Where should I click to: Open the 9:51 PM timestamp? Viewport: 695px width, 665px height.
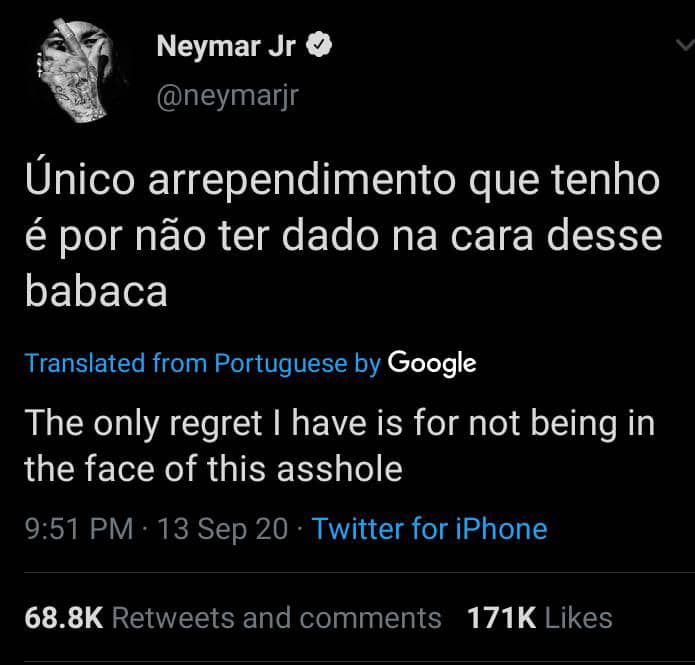pos(78,529)
